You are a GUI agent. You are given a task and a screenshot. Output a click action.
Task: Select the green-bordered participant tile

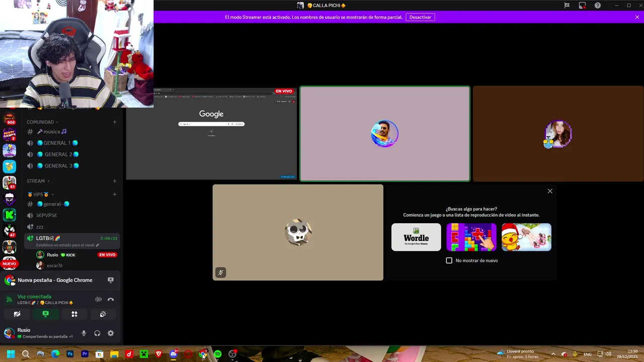point(385,134)
